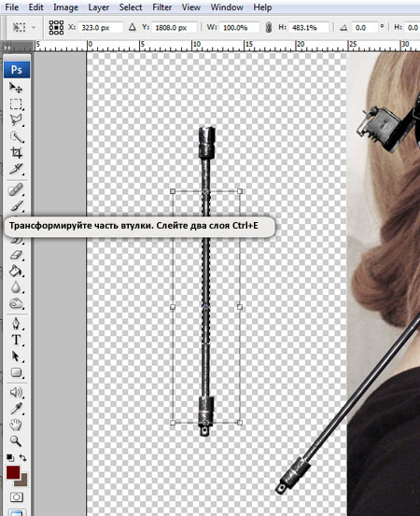Viewport: 420px width, 516px height.
Task: Click the Photoshop Ps logo button
Action: tap(17, 69)
